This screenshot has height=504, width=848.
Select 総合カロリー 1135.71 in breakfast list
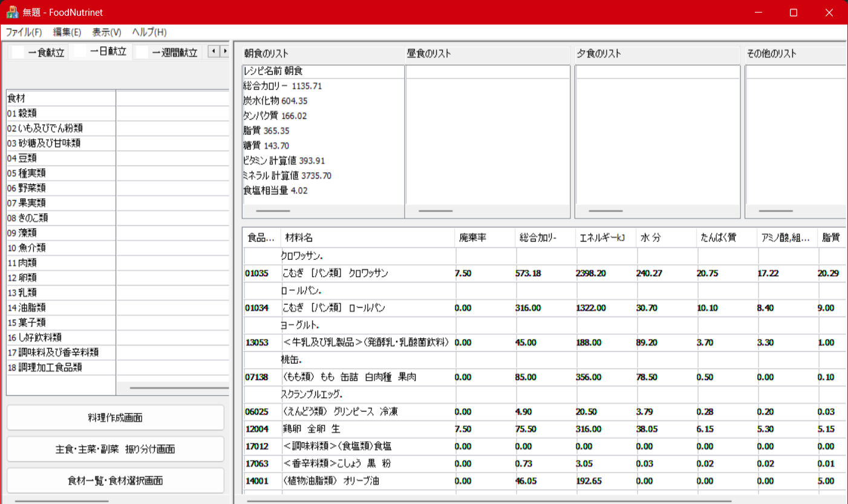tap(323, 86)
